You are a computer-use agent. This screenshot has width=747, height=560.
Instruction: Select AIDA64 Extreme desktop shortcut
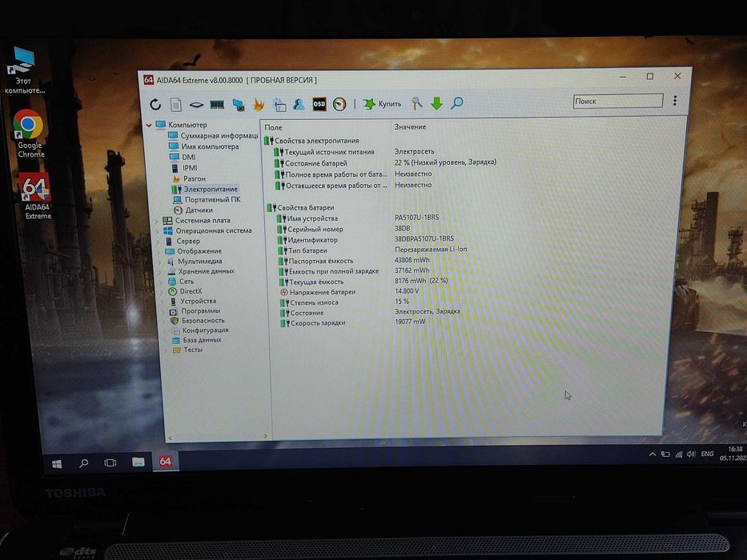click(36, 196)
